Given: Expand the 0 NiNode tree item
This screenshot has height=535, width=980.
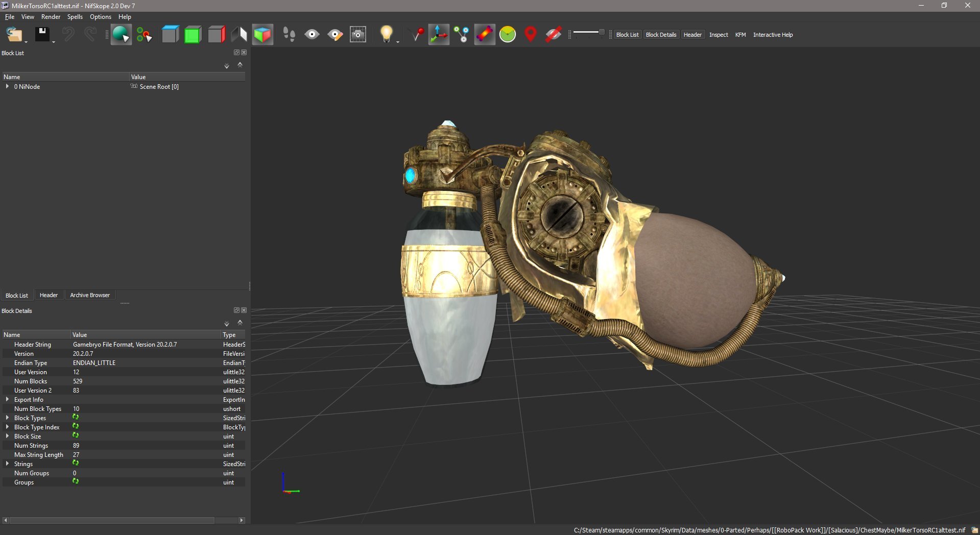Looking at the screenshot, I should click(x=7, y=86).
